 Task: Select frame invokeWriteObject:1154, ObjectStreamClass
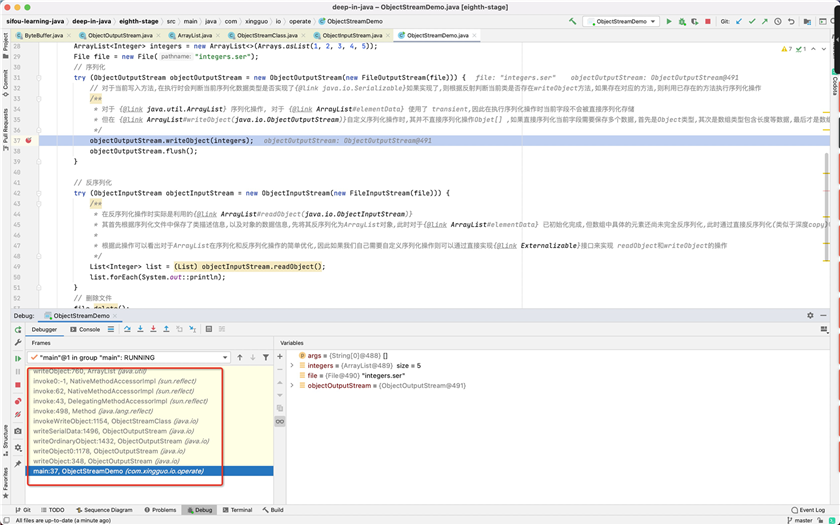point(150,421)
